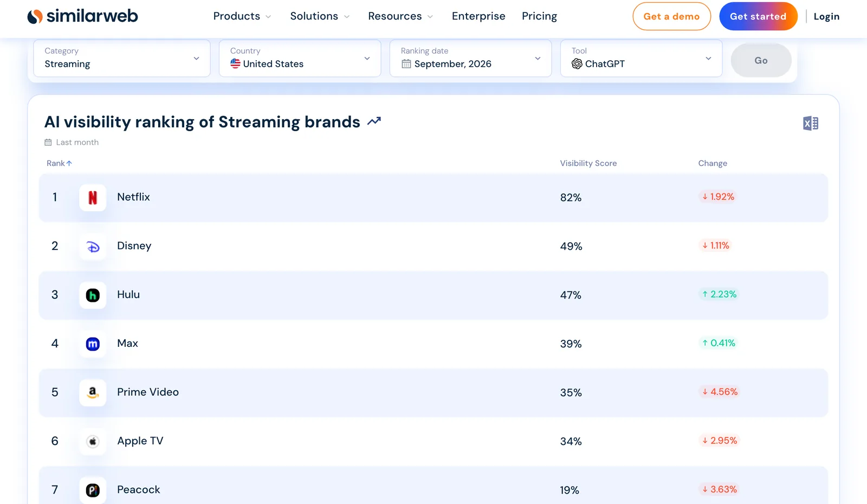Open the Category dropdown showing Streaming
The width and height of the screenshot is (867, 504).
coord(122,58)
